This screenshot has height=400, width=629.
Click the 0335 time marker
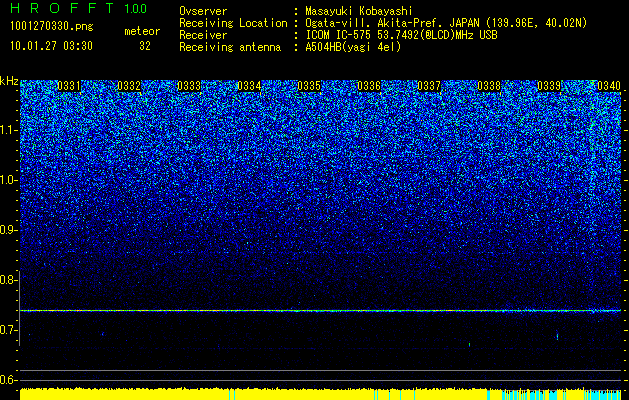(309, 86)
